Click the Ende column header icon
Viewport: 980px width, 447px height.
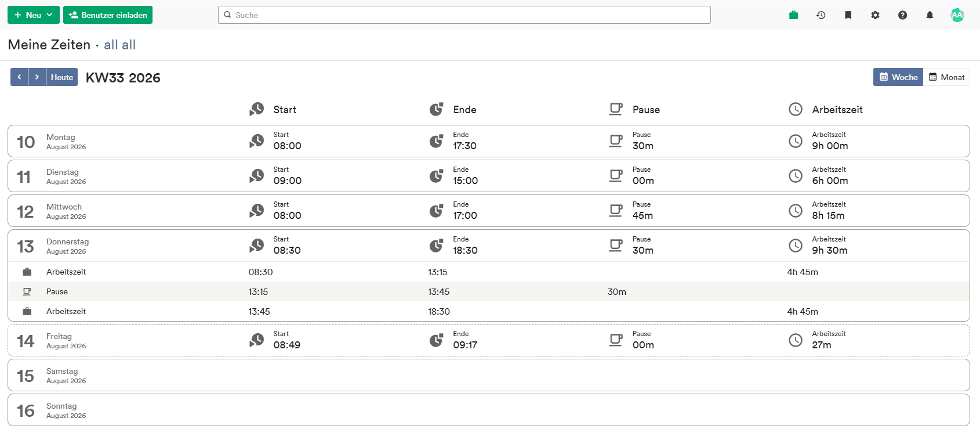(437, 109)
